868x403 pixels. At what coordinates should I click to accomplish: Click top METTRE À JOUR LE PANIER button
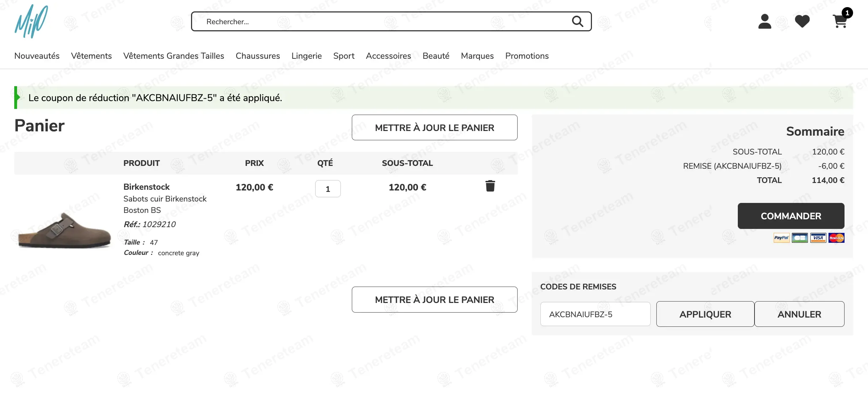434,127
